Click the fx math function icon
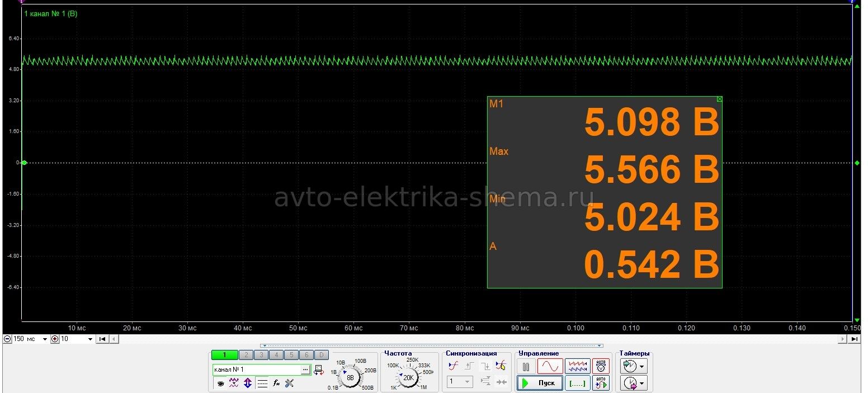Screen dimensions: 868x393 276,383
